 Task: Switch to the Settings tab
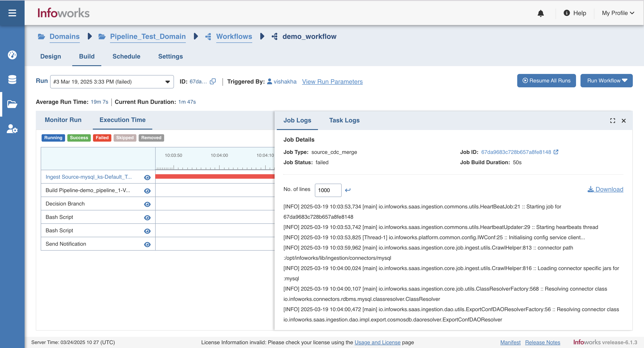pos(170,57)
